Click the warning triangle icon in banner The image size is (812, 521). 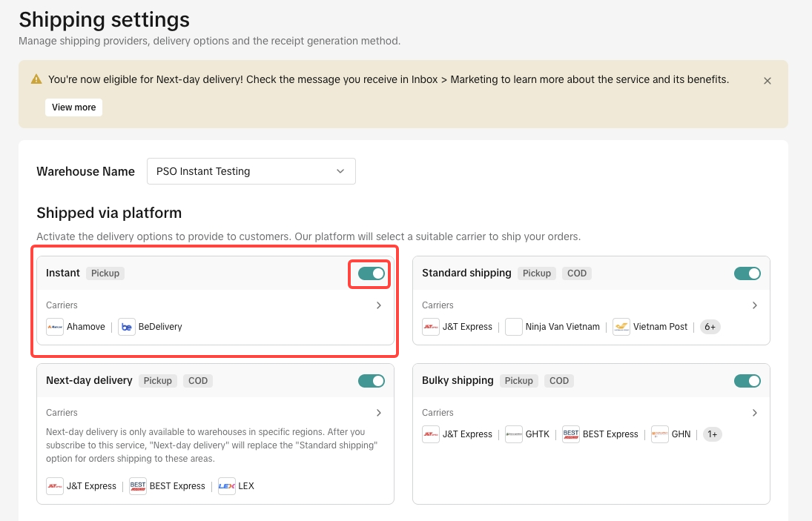pyautogui.click(x=36, y=79)
